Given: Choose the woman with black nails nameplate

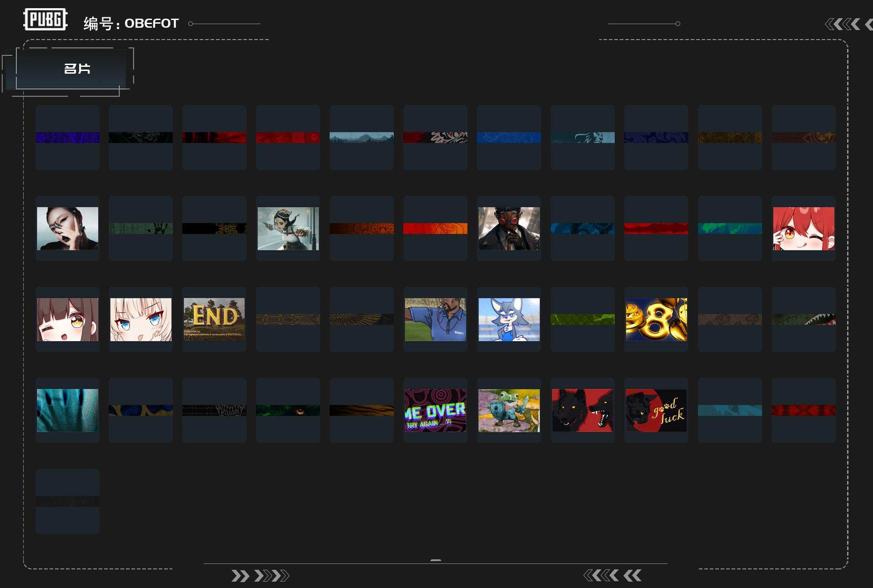Looking at the screenshot, I should click(x=67, y=228).
